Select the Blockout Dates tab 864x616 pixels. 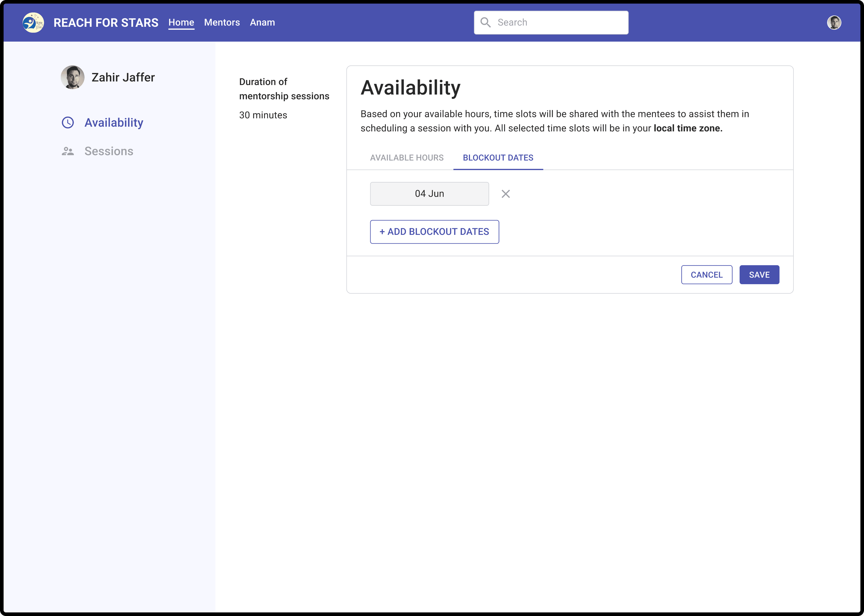pyautogui.click(x=498, y=158)
